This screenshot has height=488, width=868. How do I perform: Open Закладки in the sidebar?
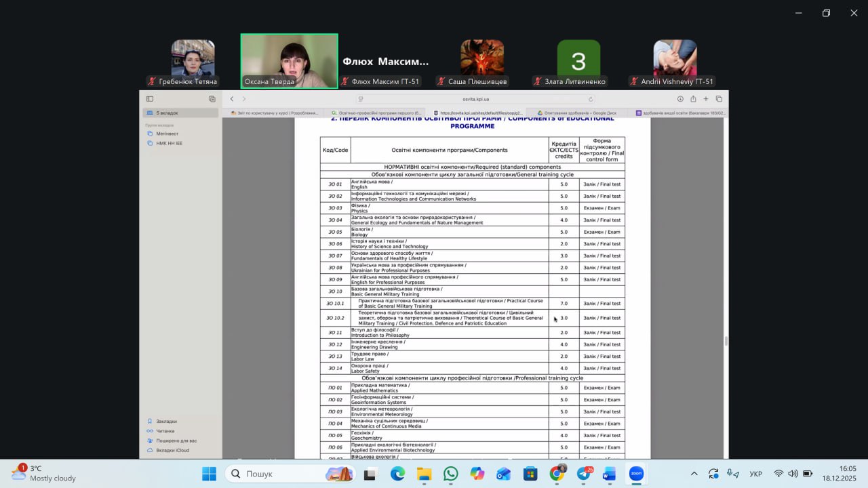pyautogui.click(x=166, y=421)
